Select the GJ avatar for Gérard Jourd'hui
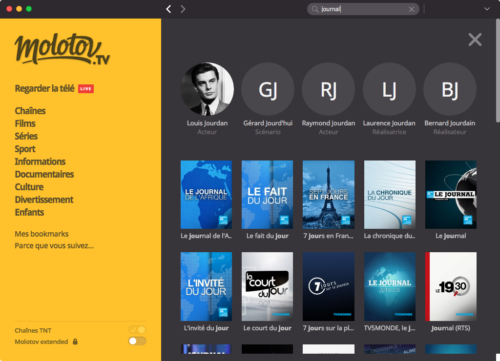This screenshot has height=361, width=500. tap(268, 89)
